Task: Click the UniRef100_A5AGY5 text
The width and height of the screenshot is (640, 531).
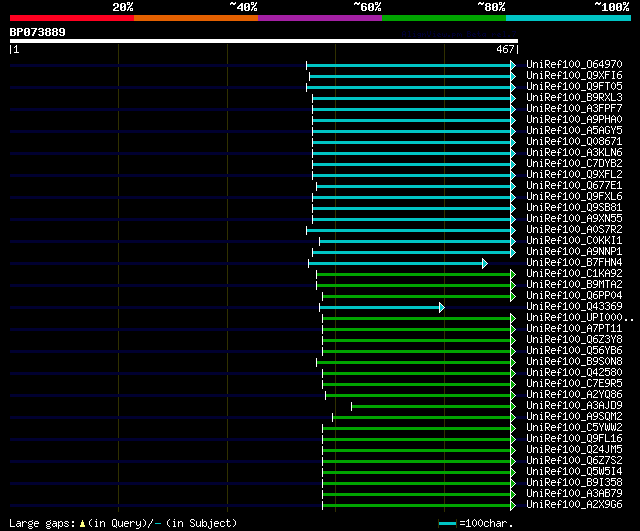Action: click(574, 131)
